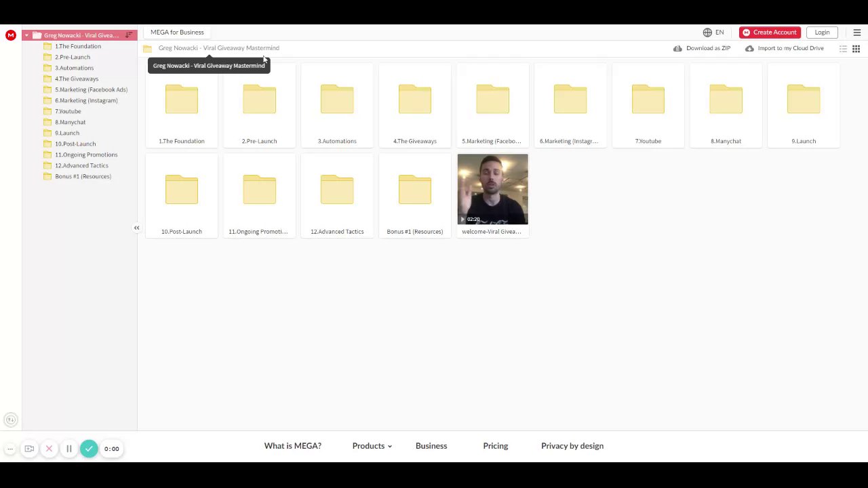Open the 10.Post-Launch folder icon in grid
868x488 pixels.
pos(182,190)
